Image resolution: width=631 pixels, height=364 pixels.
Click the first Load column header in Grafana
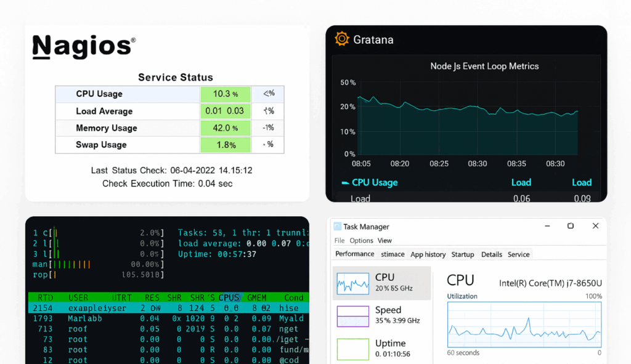(x=521, y=182)
